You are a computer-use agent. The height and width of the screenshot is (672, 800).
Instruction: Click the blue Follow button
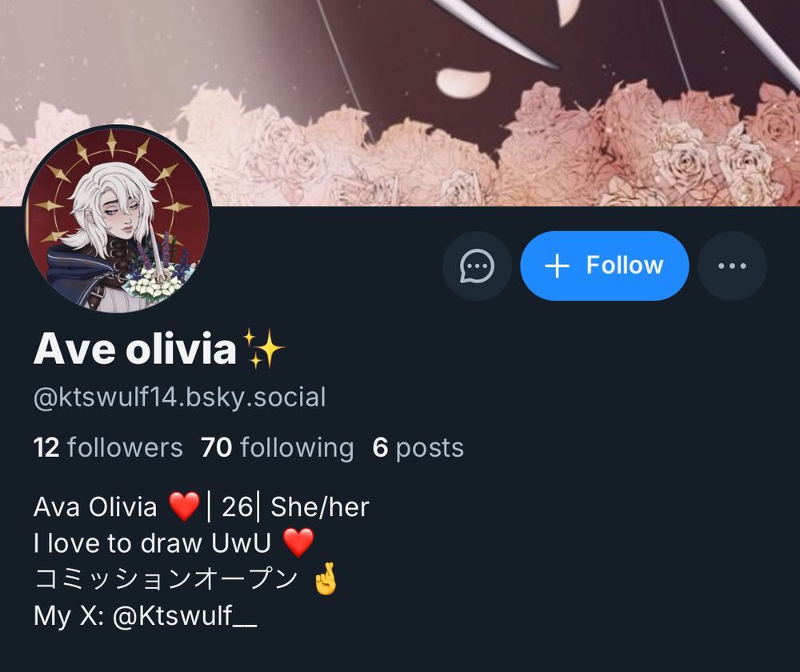pyautogui.click(x=605, y=266)
